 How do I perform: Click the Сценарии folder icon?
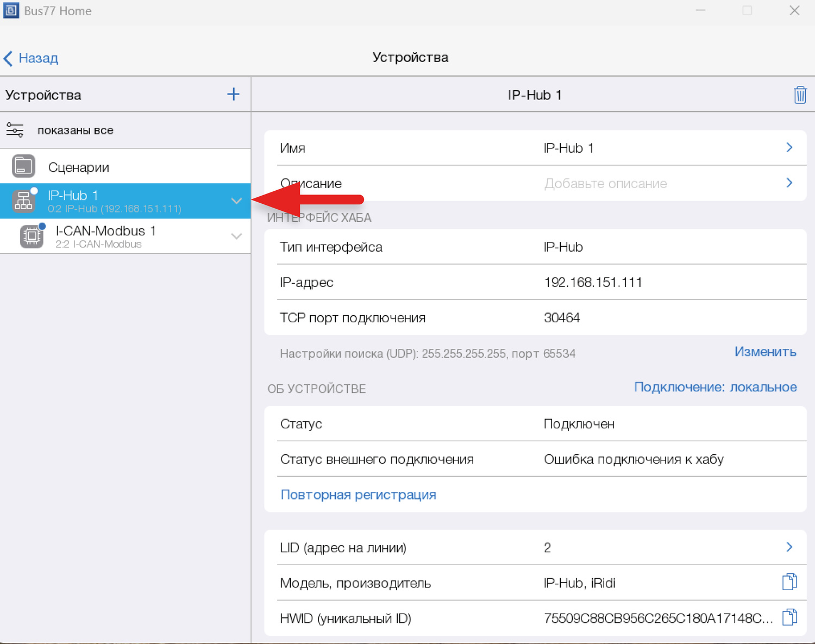(x=23, y=166)
